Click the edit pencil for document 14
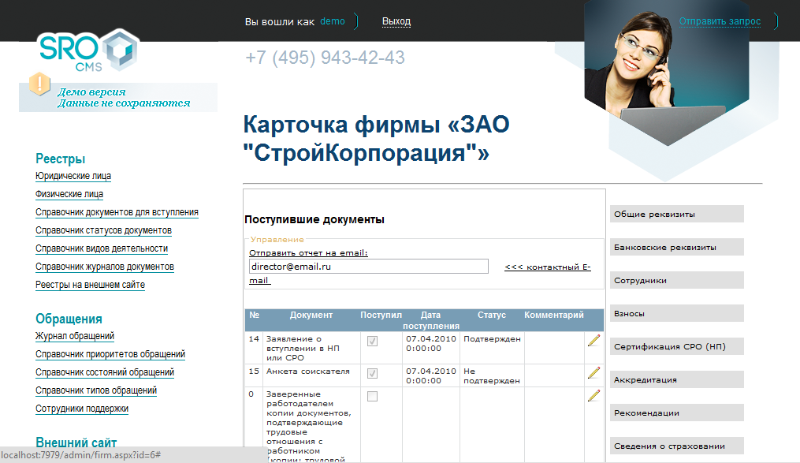800x463 pixels. pyautogui.click(x=594, y=341)
